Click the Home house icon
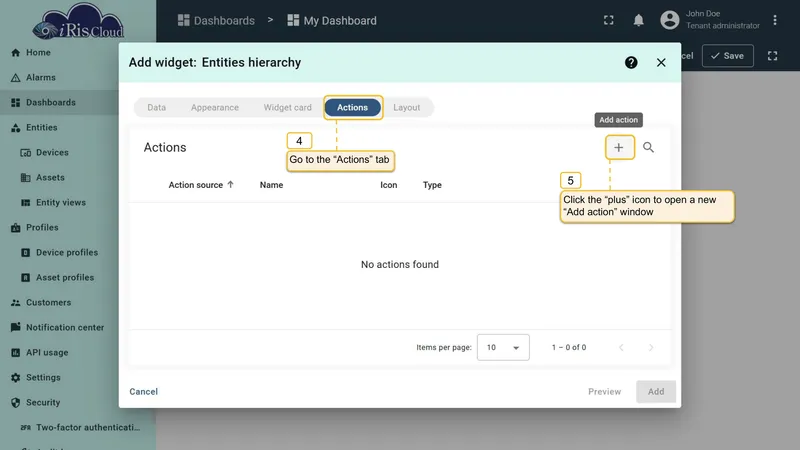Viewport: 800px width, 450px height. coord(16,53)
